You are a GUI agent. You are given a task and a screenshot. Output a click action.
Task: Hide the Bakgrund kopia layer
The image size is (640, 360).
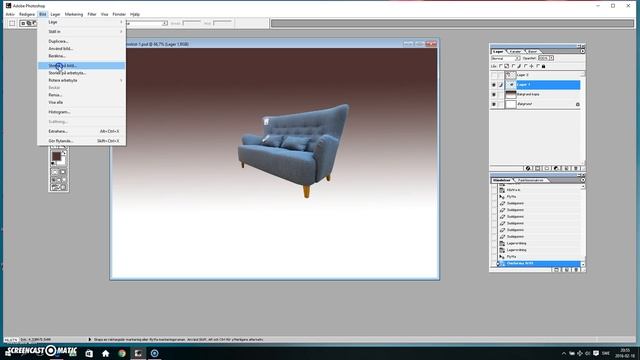point(493,94)
